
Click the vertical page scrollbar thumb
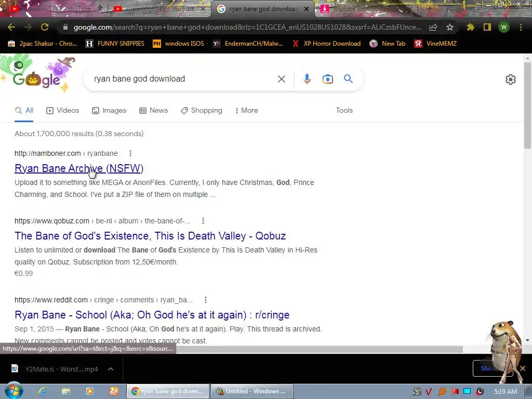tap(527, 105)
